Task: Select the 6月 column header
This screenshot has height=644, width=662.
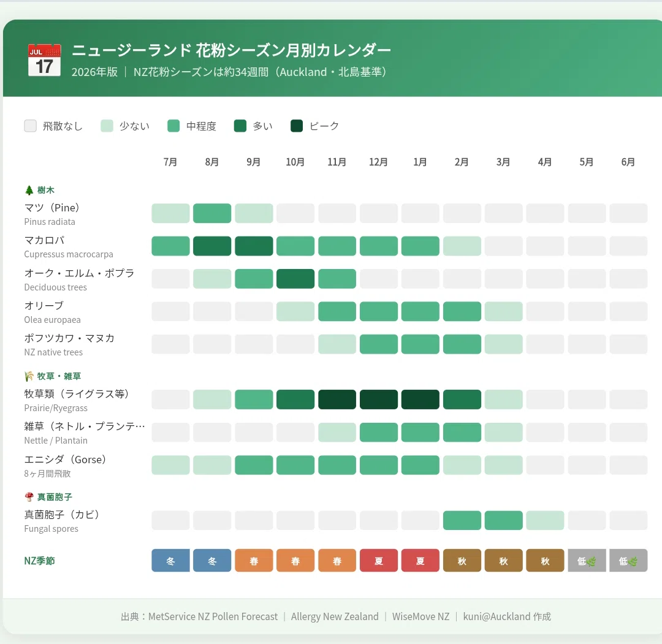Action: click(x=628, y=162)
